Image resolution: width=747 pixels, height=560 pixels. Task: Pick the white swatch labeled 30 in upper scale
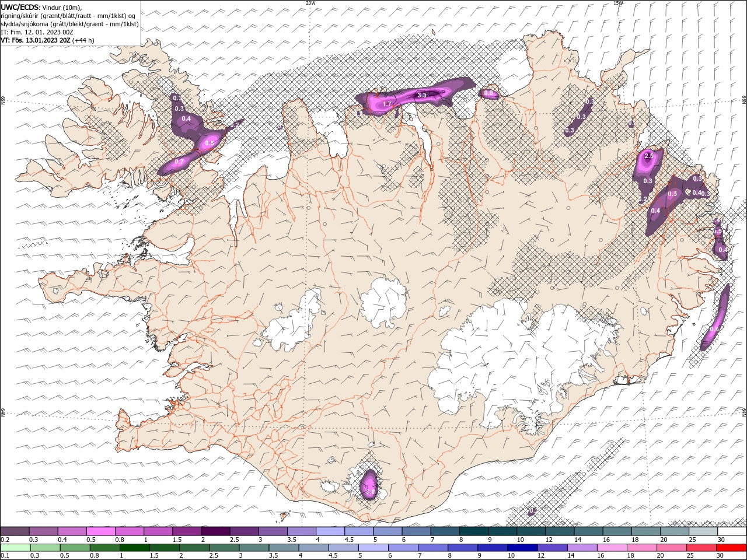[732, 531]
